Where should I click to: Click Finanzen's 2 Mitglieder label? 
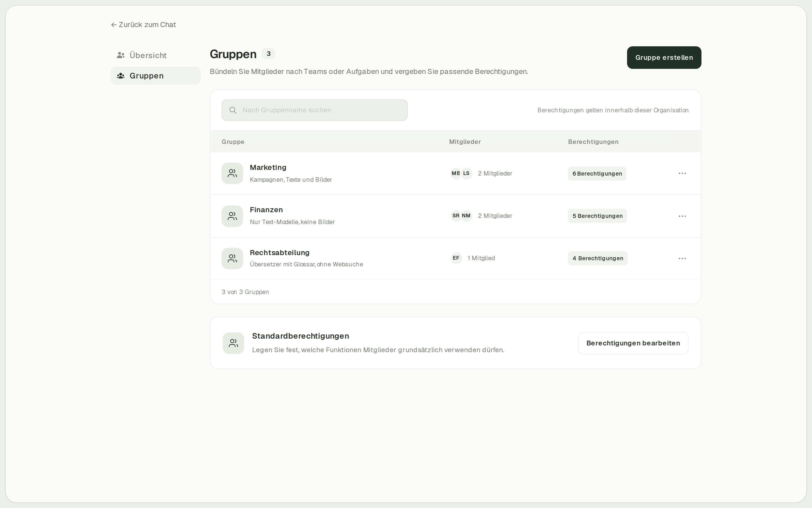pyautogui.click(x=495, y=216)
